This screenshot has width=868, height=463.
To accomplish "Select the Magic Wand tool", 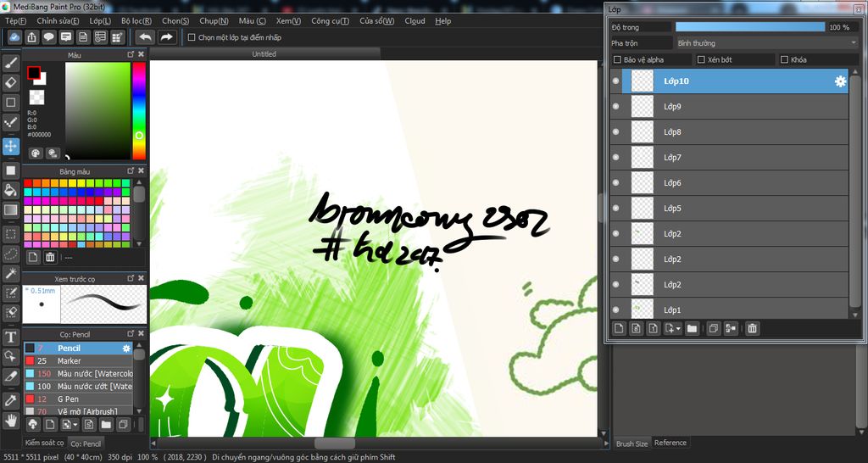I will [x=11, y=273].
